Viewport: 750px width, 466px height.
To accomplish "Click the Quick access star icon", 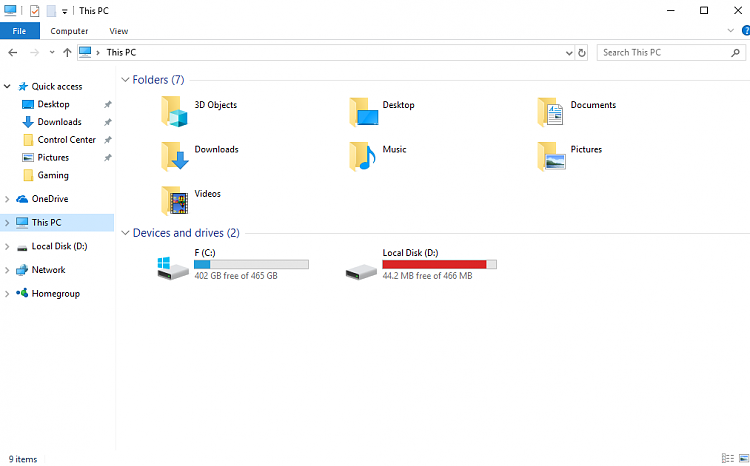I will pyautogui.click(x=23, y=87).
